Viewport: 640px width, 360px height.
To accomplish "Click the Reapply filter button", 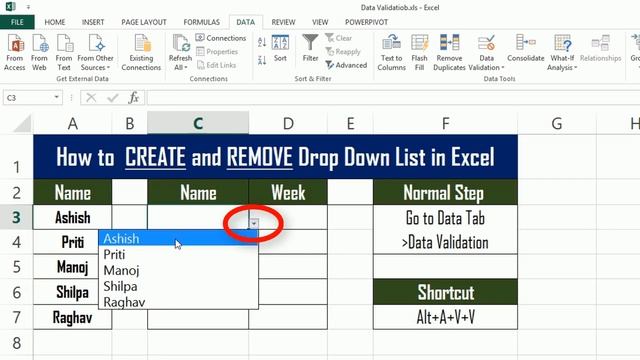I will click(343, 51).
